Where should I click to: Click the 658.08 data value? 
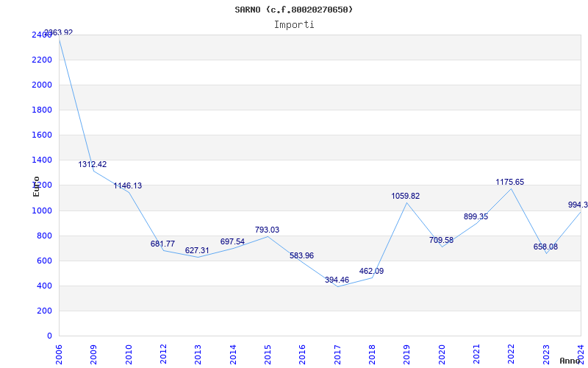pyautogui.click(x=545, y=247)
